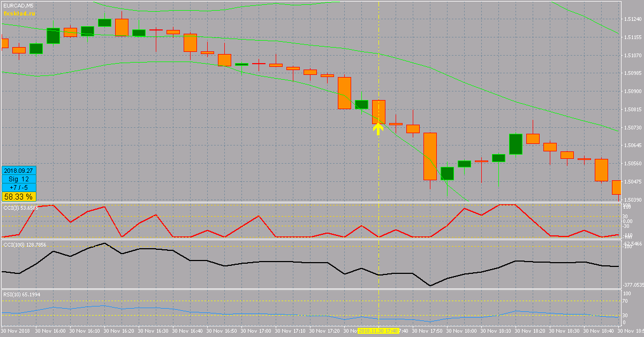
Task: Click the "30 Nov 18:40" time axis label
Action: coord(598,332)
